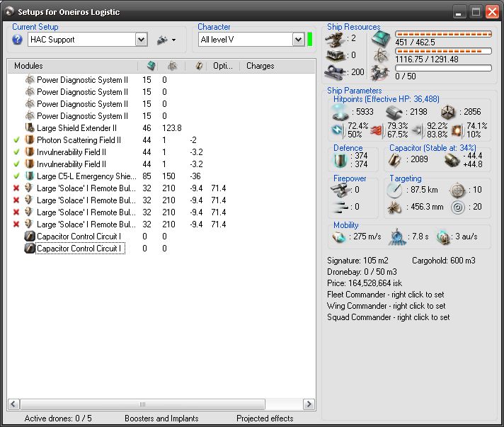Click the turret hardpoints icon
Image resolution: width=504 pixels, height=427 pixels.
336,39
